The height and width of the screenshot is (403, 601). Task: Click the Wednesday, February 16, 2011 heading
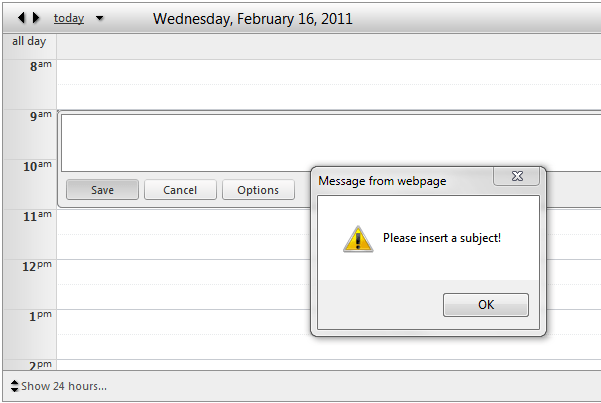coord(253,19)
